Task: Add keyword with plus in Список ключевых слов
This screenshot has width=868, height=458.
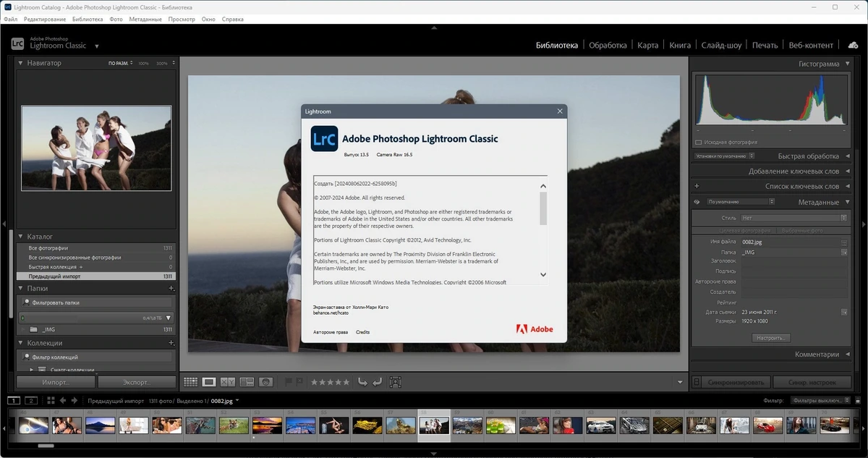Action: click(697, 186)
